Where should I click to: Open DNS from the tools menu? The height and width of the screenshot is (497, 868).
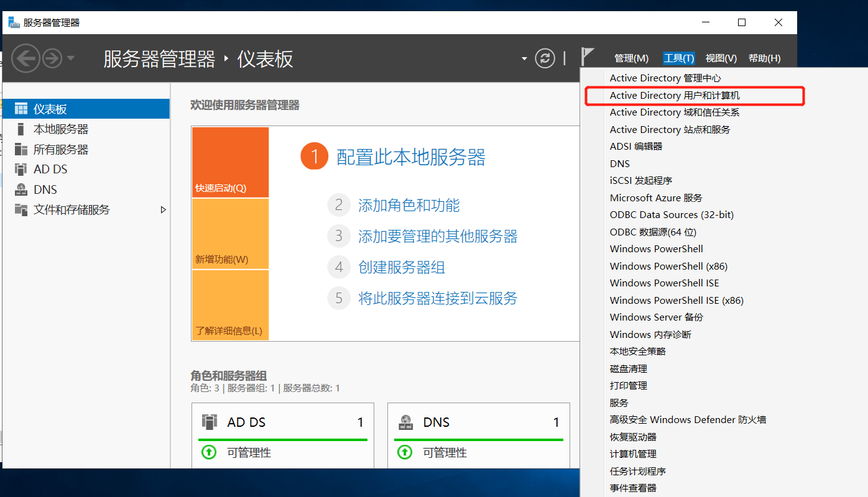coord(620,164)
